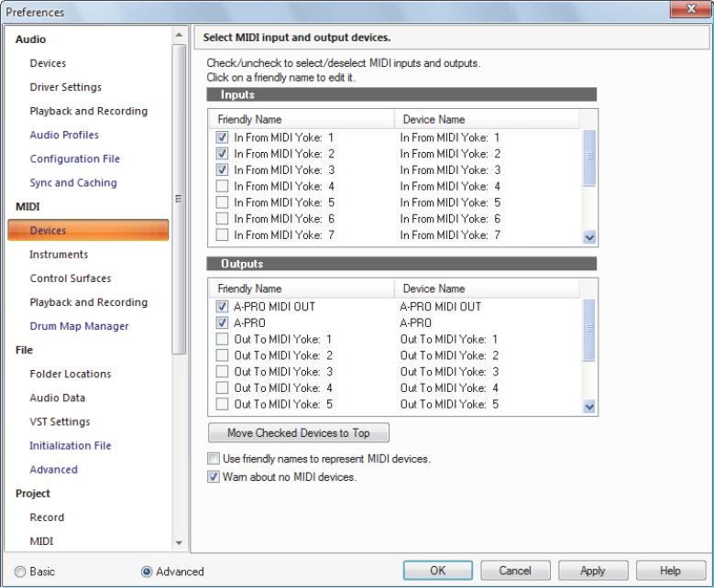The height and width of the screenshot is (588, 714).
Task: Edit friendly name Out To MIDI Yoke: 3
Action: click(284, 372)
